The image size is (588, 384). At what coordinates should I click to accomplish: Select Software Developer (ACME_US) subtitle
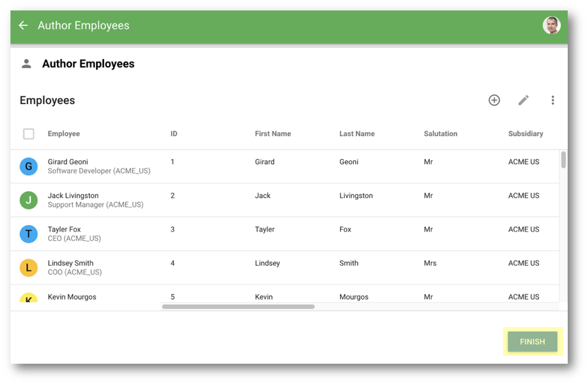click(99, 171)
